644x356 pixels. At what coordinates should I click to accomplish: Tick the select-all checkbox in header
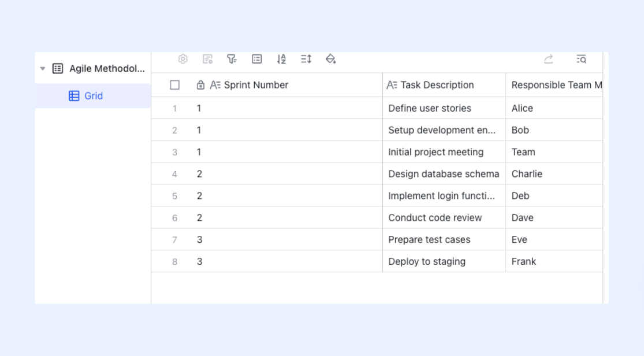coord(174,85)
